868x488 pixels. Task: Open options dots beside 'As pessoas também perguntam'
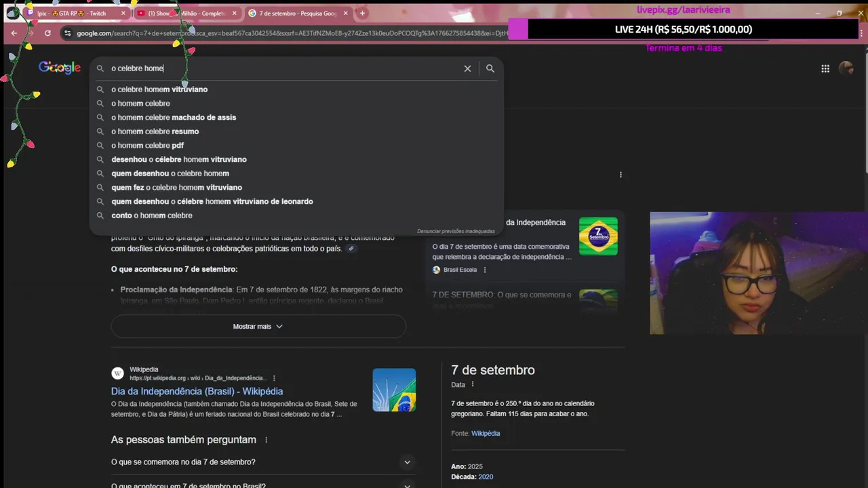(266, 440)
